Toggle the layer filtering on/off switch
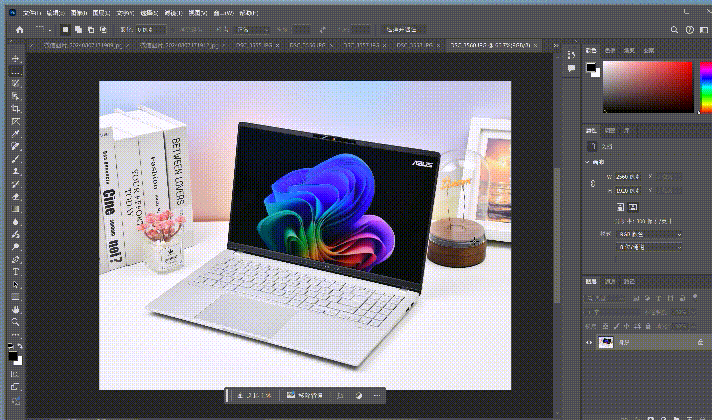 [x=695, y=297]
